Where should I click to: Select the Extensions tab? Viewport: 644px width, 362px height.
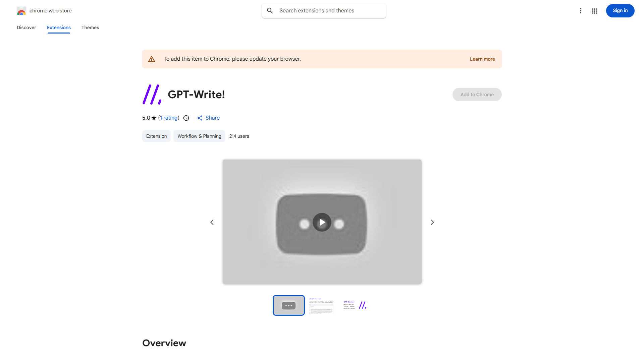[x=59, y=27]
